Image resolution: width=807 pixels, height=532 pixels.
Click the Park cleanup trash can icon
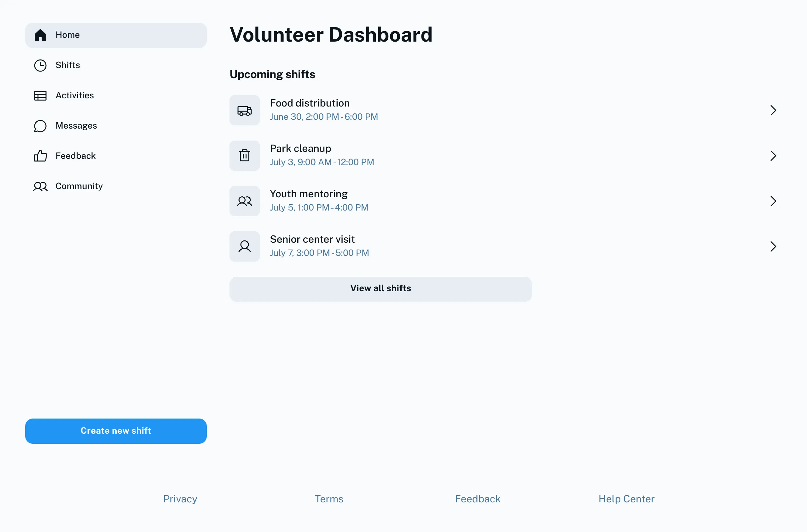coord(244,155)
